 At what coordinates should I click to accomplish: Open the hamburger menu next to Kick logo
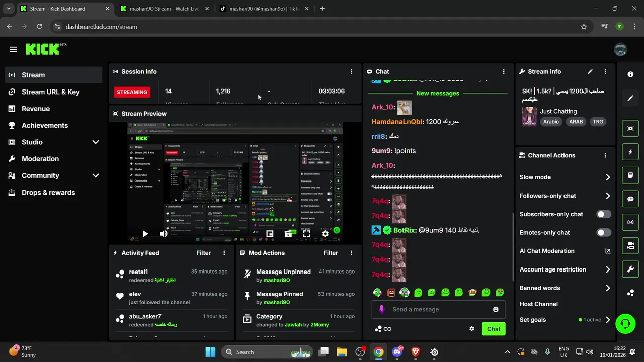tap(14, 49)
